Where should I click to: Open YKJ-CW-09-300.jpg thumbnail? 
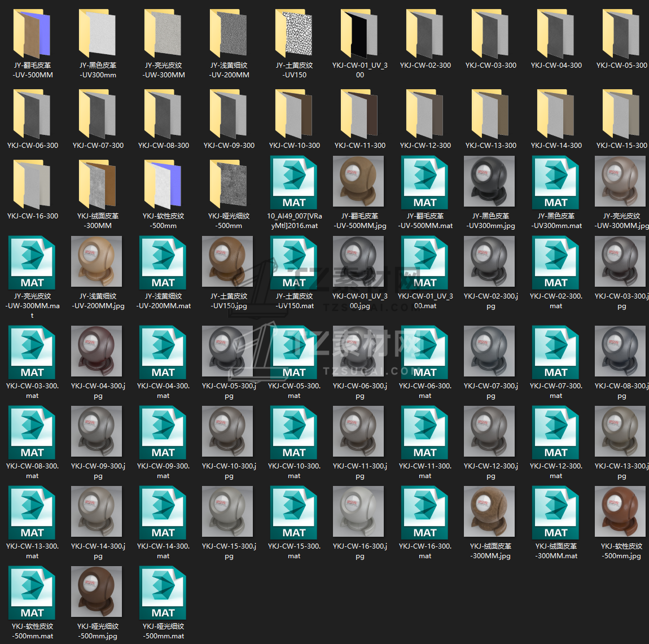tap(97, 431)
